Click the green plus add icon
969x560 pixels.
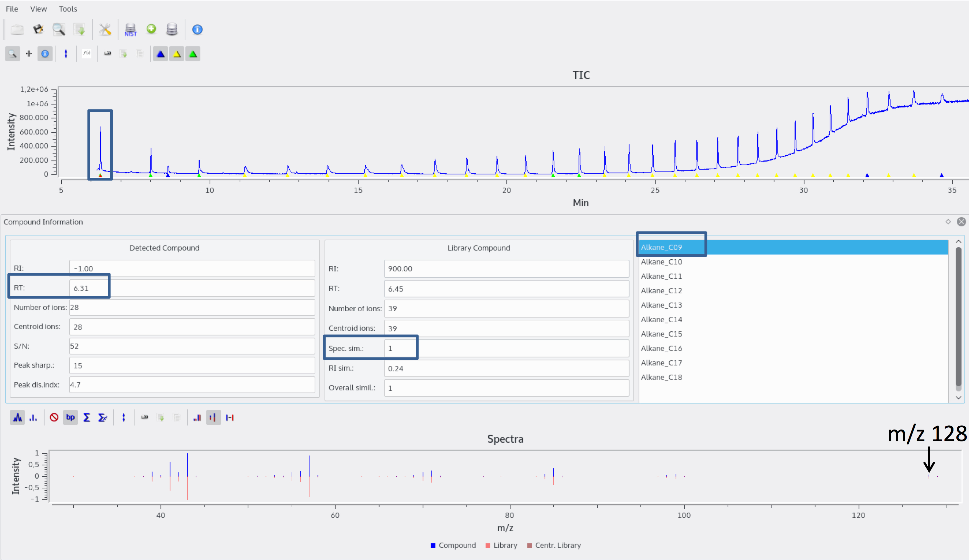click(151, 29)
